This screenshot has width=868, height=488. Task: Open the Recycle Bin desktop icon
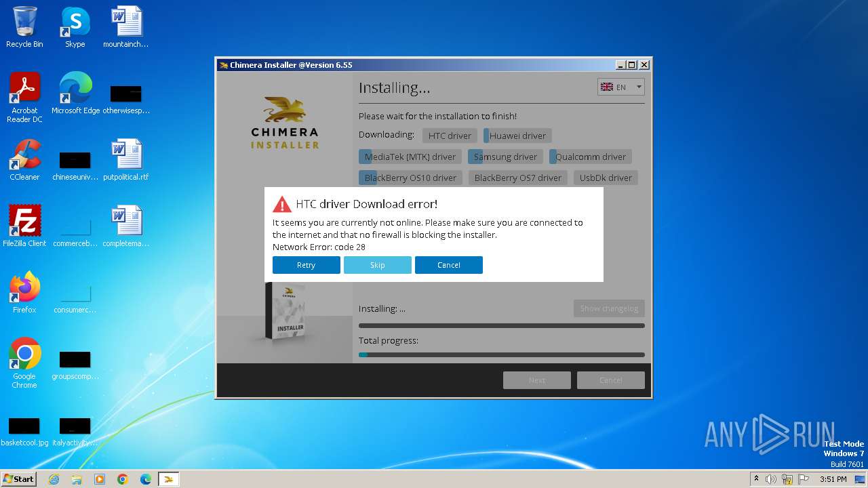click(24, 27)
